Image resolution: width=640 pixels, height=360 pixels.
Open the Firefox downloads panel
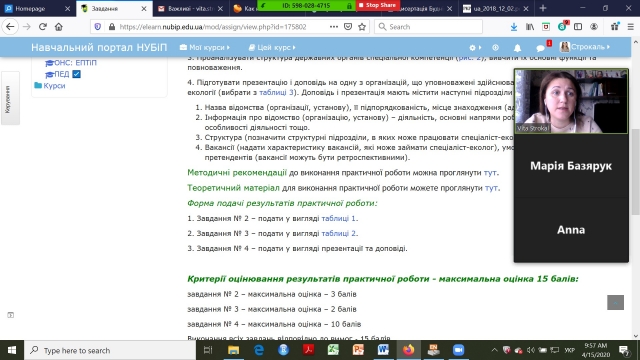click(x=514, y=27)
